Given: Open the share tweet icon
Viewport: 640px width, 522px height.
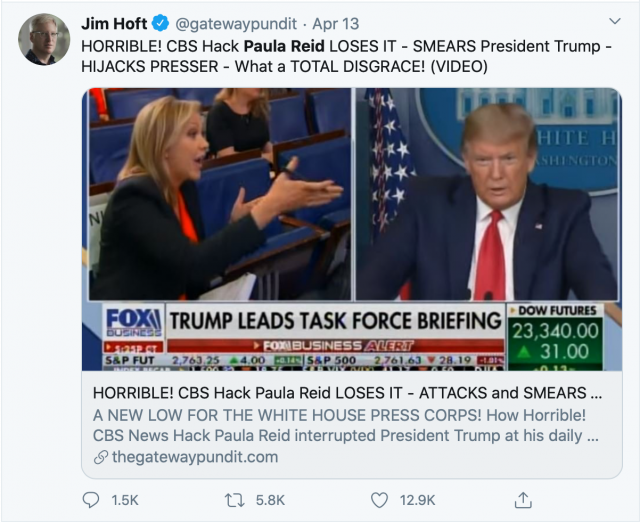Looking at the screenshot, I should [x=523, y=499].
